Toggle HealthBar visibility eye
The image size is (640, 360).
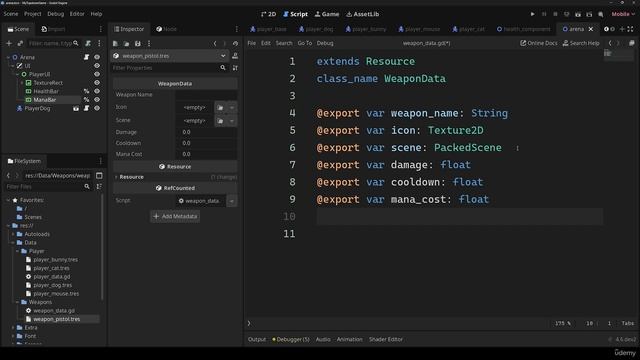97,91
